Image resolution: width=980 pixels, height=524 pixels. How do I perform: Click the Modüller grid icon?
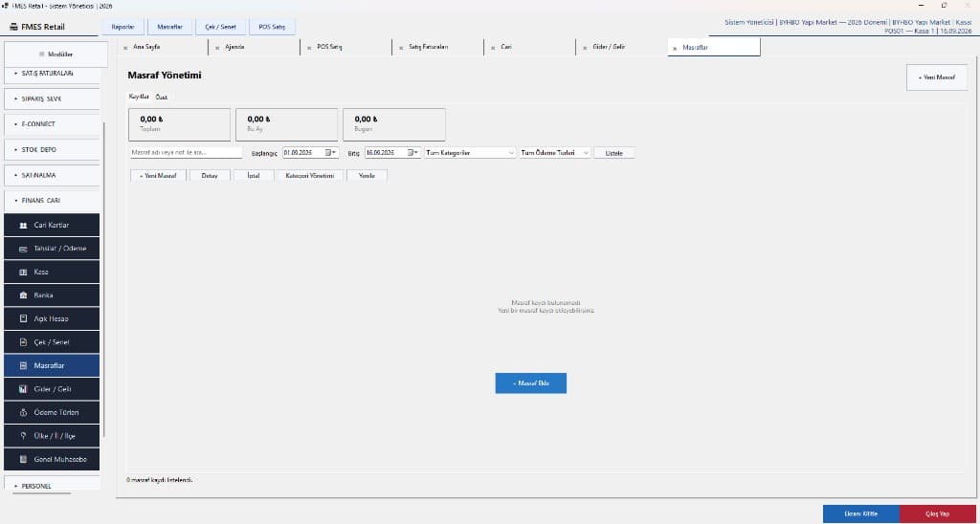(x=42, y=55)
